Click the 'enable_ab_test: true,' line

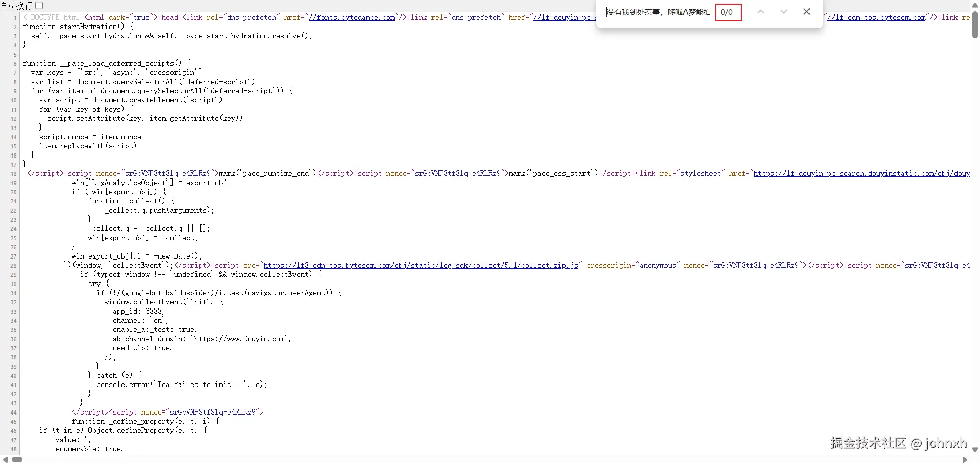point(155,329)
